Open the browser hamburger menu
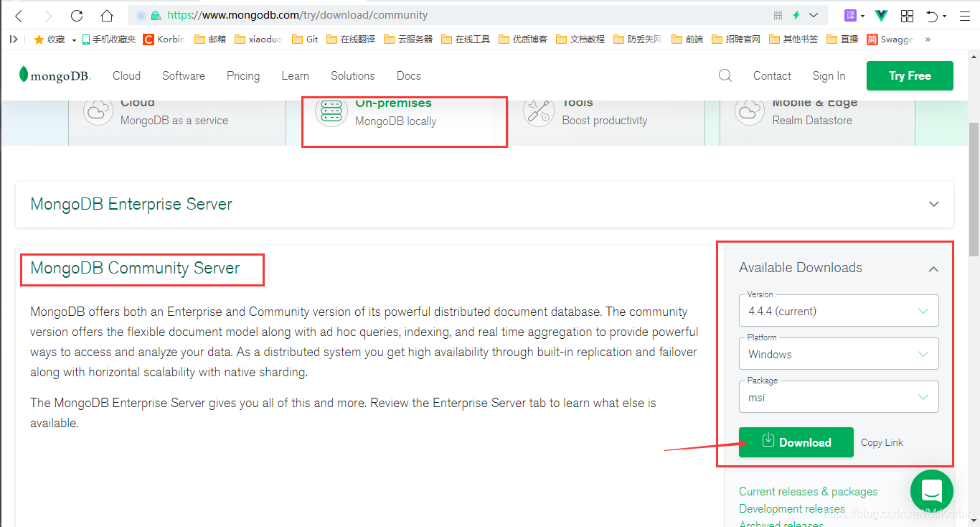Image resolution: width=980 pixels, height=527 pixels. tap(965, 15)
